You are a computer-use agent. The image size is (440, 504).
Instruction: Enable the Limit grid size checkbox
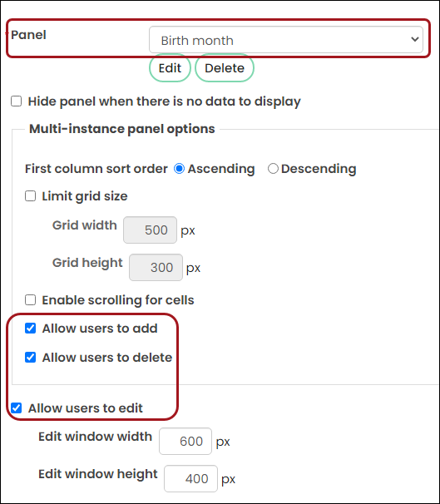coord(30,196)
